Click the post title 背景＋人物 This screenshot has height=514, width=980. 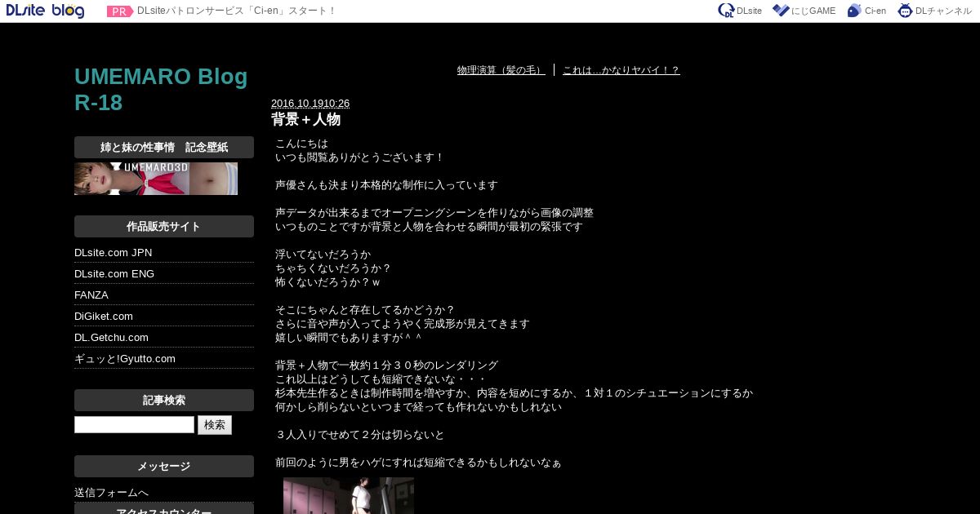click(305, 119)
